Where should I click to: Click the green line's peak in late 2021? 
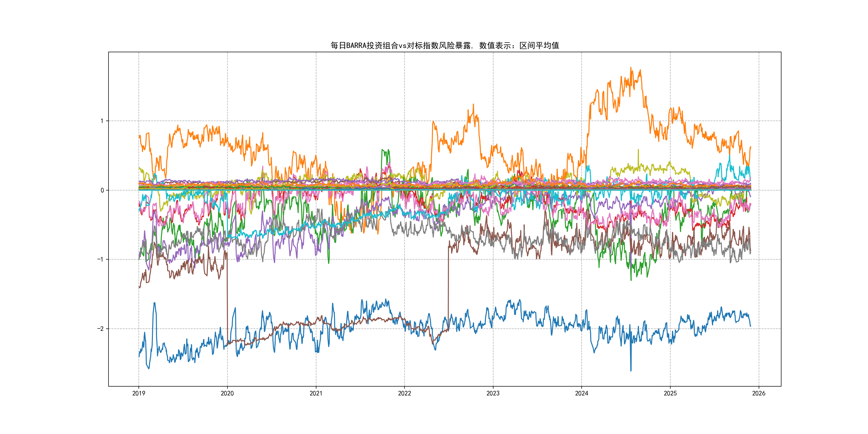tap(383, 150)
